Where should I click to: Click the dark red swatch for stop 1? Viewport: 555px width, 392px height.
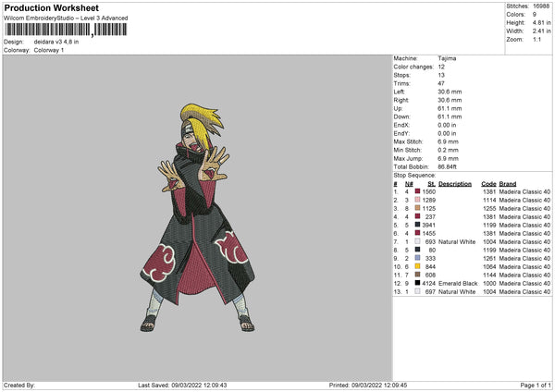(x=417, y=190)
